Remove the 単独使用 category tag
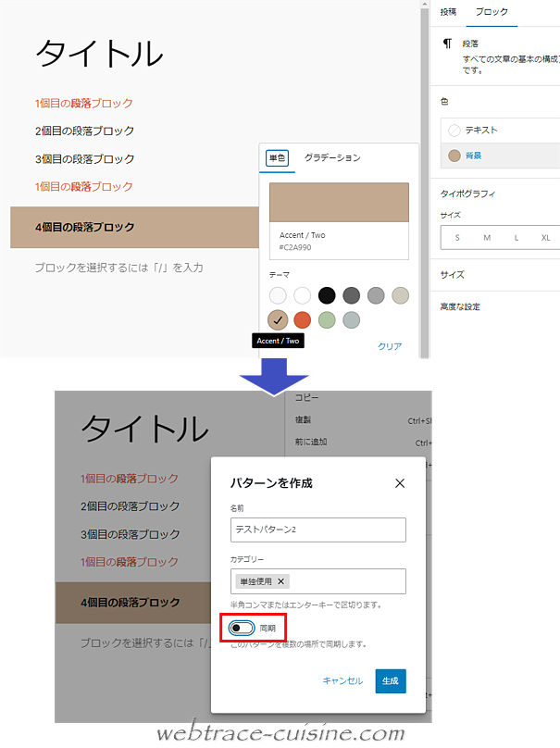 click(281, 581)
